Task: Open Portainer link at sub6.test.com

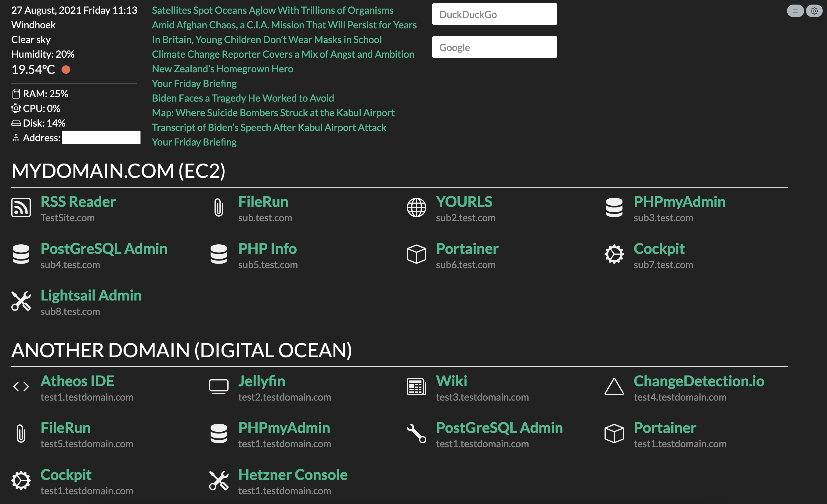Action: click(467, 249)
